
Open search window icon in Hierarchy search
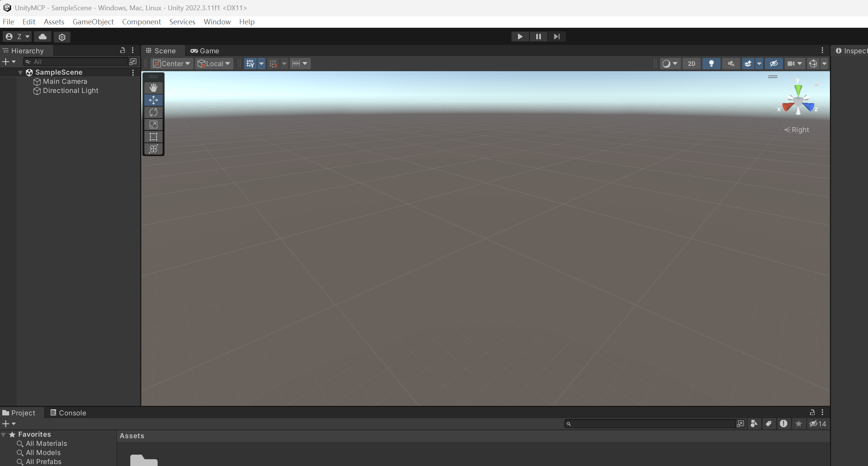(x=133, y=62)
